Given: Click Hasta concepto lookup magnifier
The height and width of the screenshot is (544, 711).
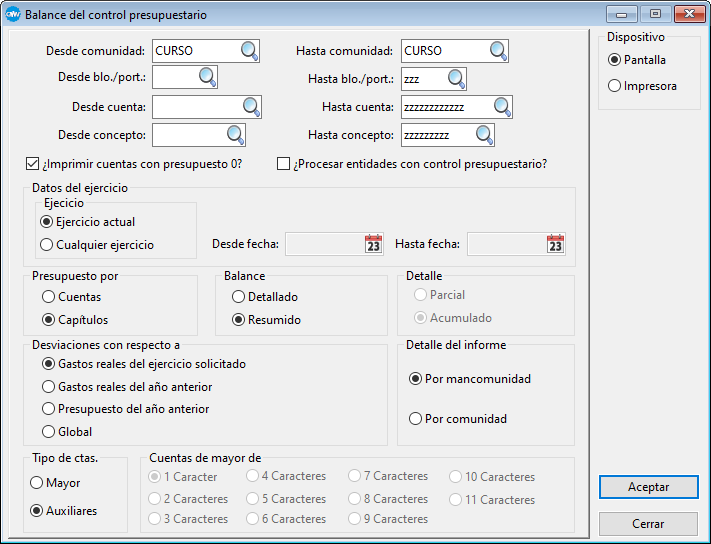Looking at the screenshot, I should click(x=484, y=134).
